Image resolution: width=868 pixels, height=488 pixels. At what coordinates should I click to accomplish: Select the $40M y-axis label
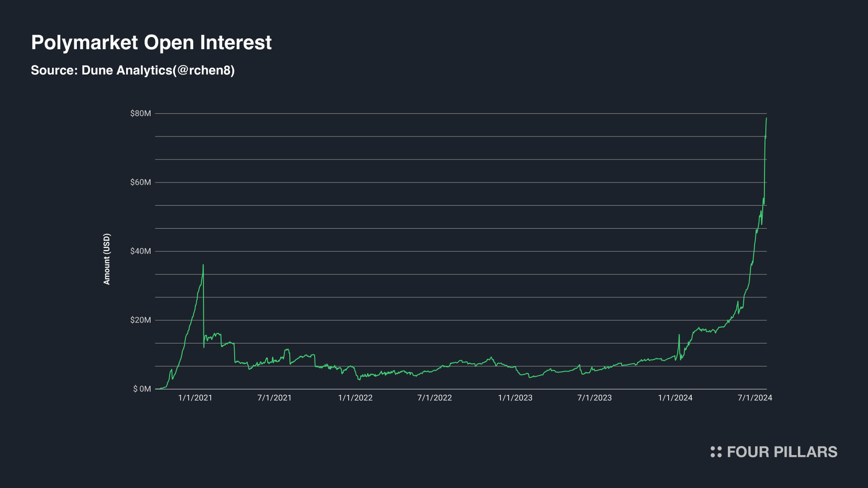click(140, 251)
